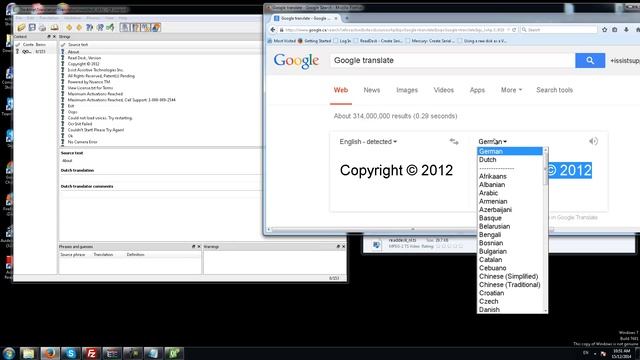Image resolution: width=640 pixels, height=360 pixels.
Task: Close the Context panel
Action: 54,37
